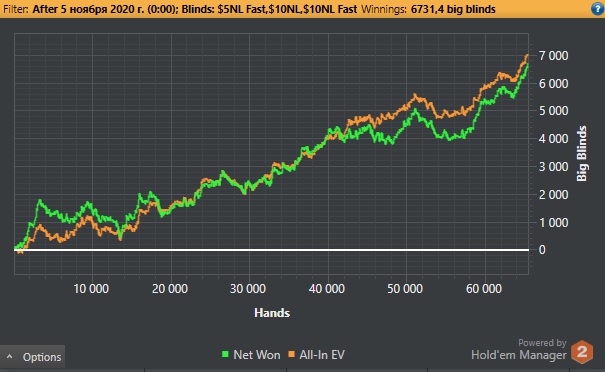Click the Winnings 6731,4 big blinds value
The image size is (605, 372).
[x=453, y=9]
